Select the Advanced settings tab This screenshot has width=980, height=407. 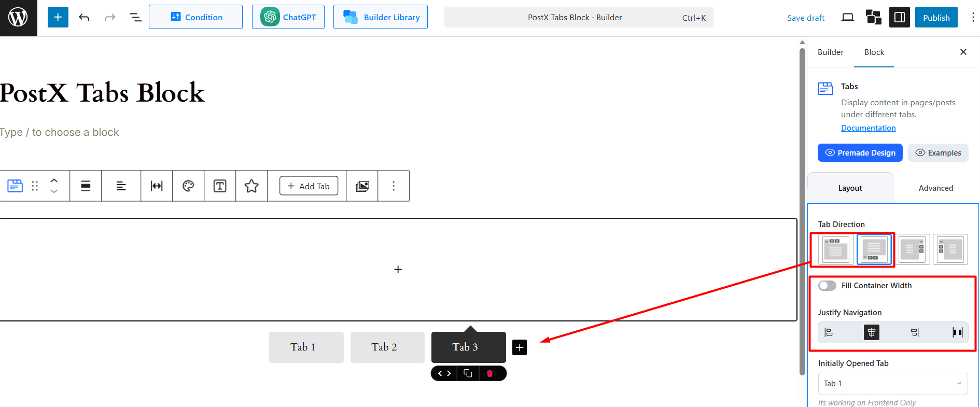click(x=935, y=188)
